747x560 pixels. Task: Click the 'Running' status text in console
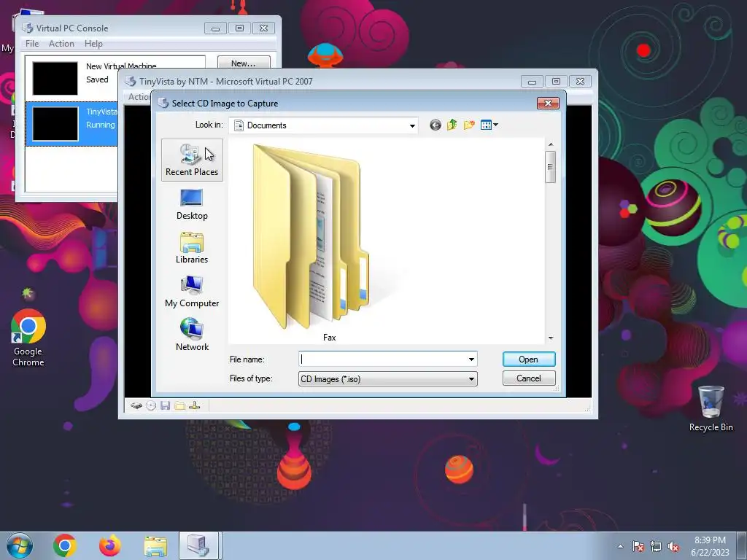(x=101, y=125)
